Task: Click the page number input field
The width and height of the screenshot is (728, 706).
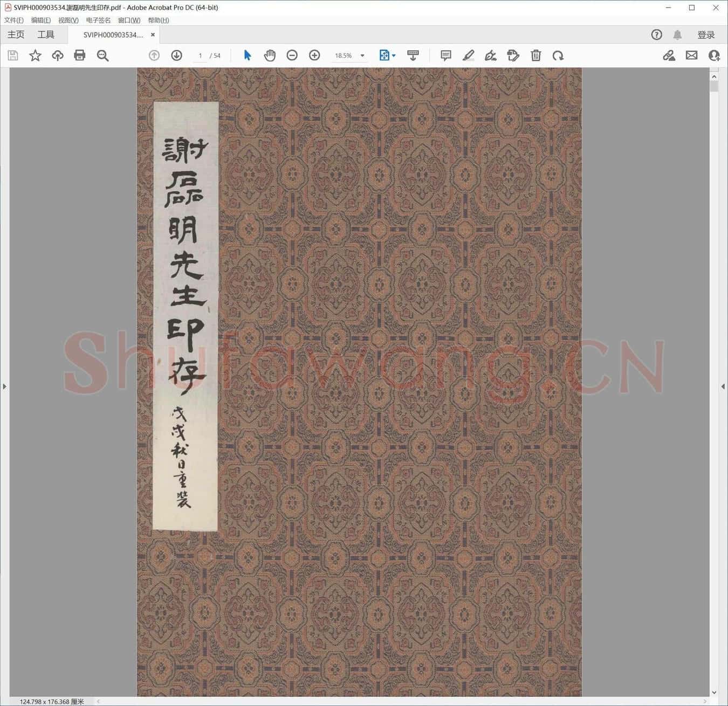Action: pos(200,56)
